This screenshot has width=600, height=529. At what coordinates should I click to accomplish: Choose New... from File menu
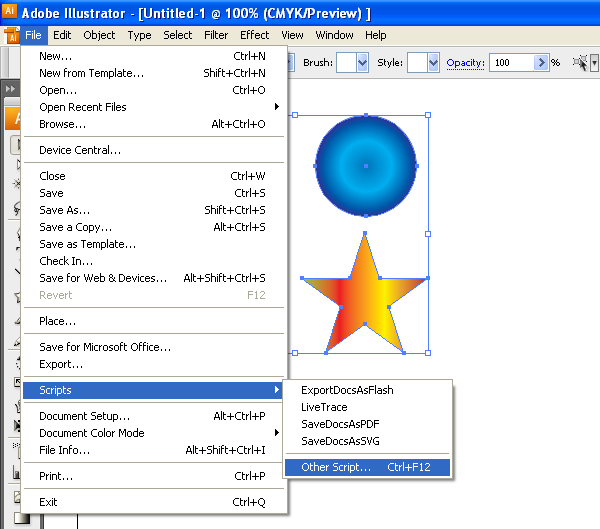tap(153, 56)
